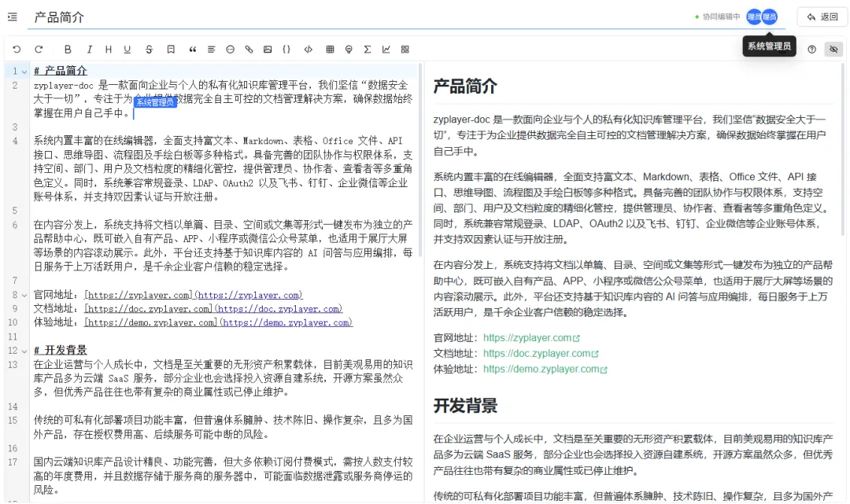The height and width of the screenshot is (504, 850).
Task: Click editor paragraph starting 系统内置丰富的在线编辑器
Action: [223, 169]
